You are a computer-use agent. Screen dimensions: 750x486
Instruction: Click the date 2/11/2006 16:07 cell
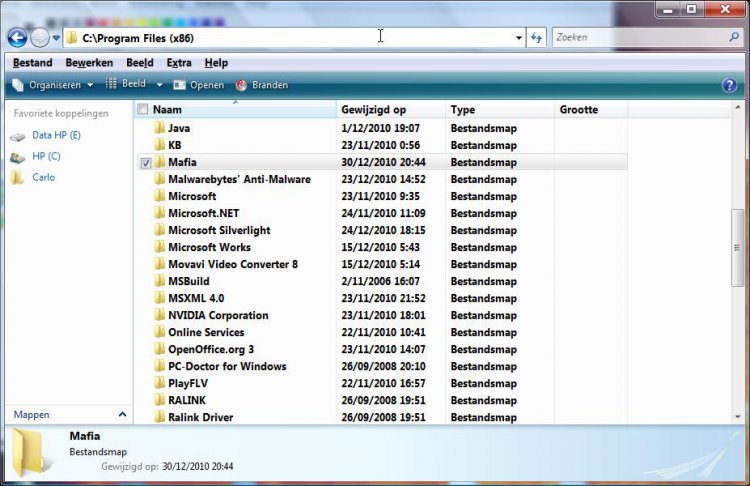(x=380, y=281)
